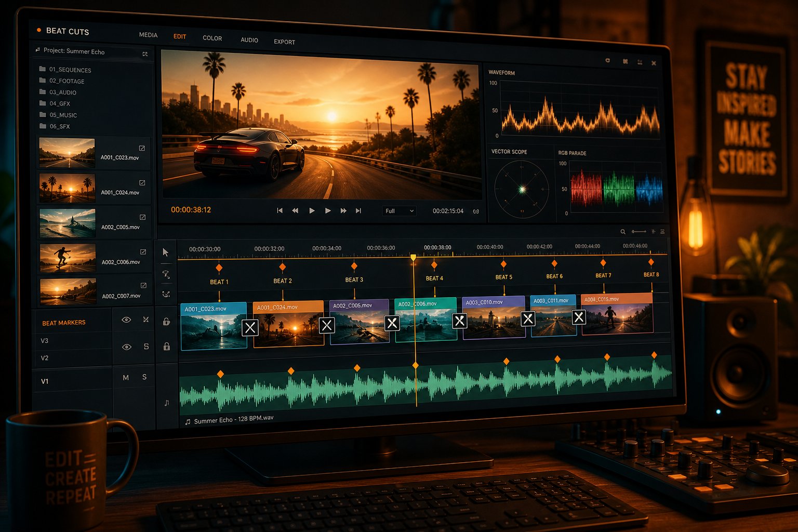Click the Project: Summer Echo header
The height and width of the screenshot is (532, 798).
point(74,51)
